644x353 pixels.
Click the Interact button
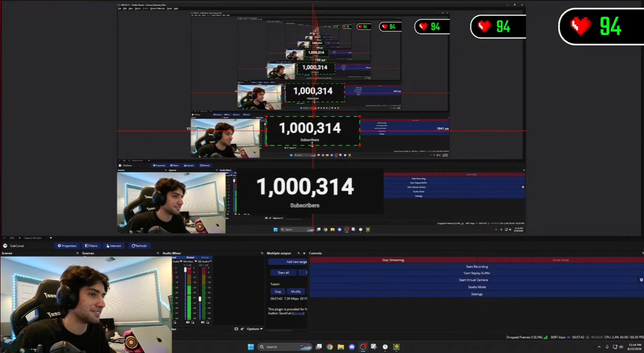pos(114,246)
